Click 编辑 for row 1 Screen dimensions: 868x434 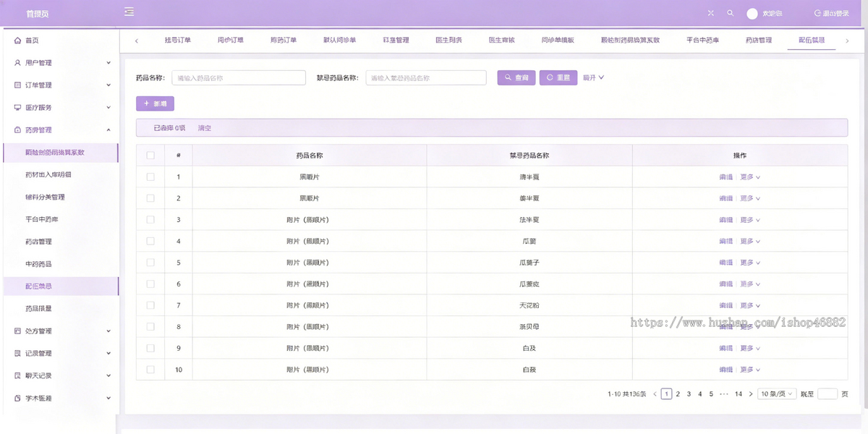726,176
